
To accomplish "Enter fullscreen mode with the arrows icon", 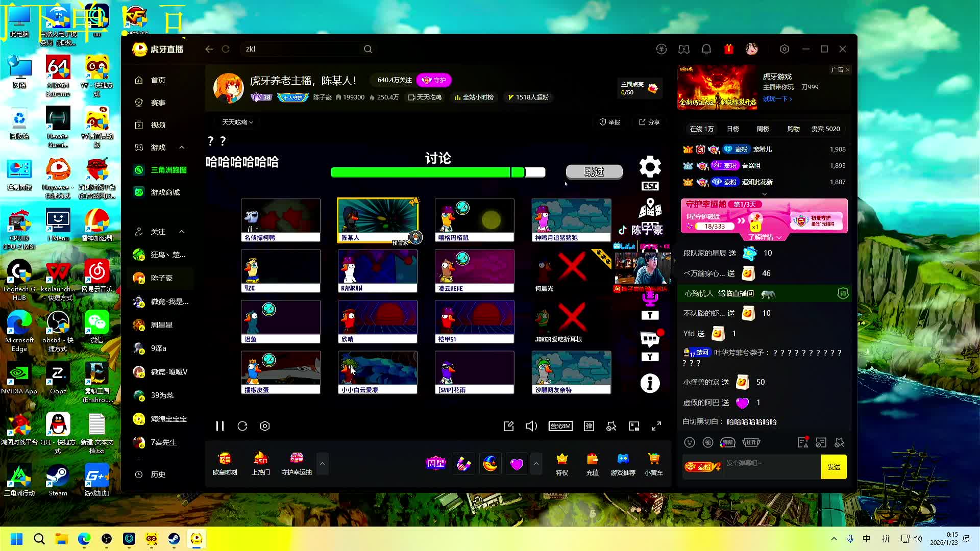I will pyautogui.click(x=656, y=426).
